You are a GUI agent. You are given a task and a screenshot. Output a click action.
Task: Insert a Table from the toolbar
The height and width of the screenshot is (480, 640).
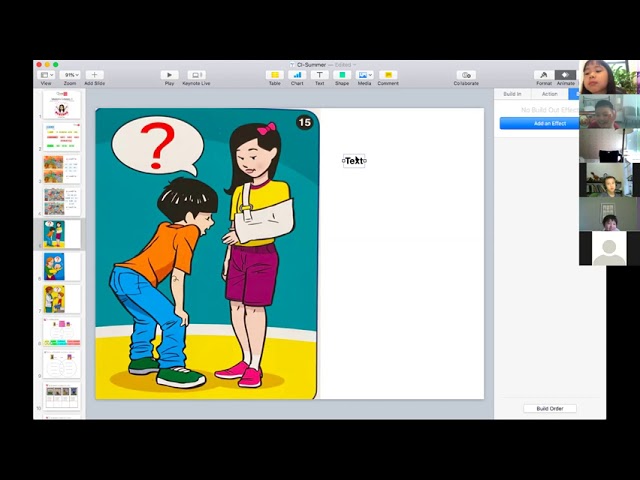tap(274, 75)
